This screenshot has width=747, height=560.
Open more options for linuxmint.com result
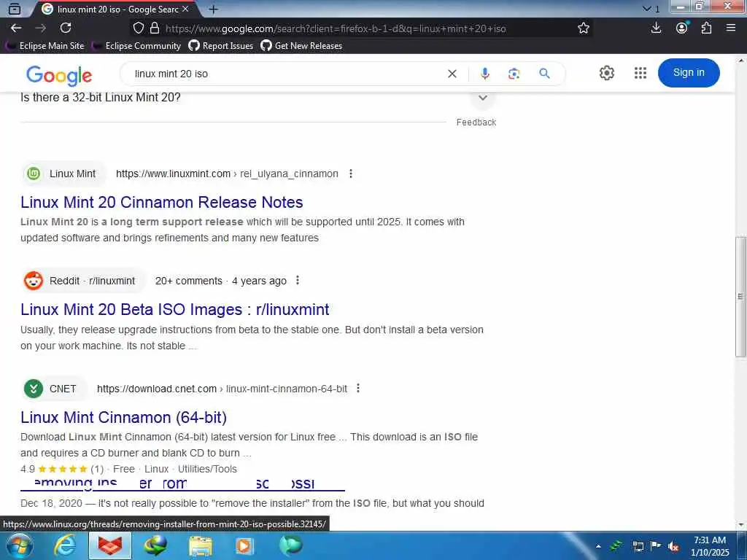click(351, 174)
